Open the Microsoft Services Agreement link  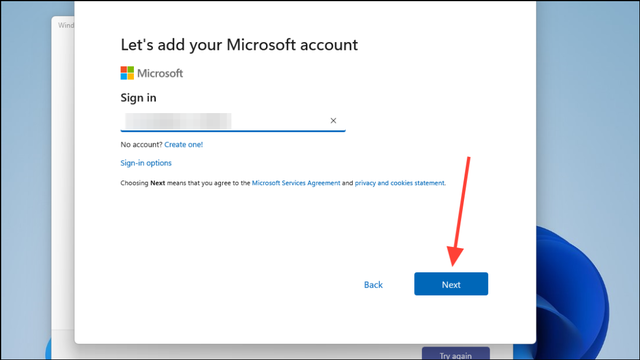[x=296, y=183]
